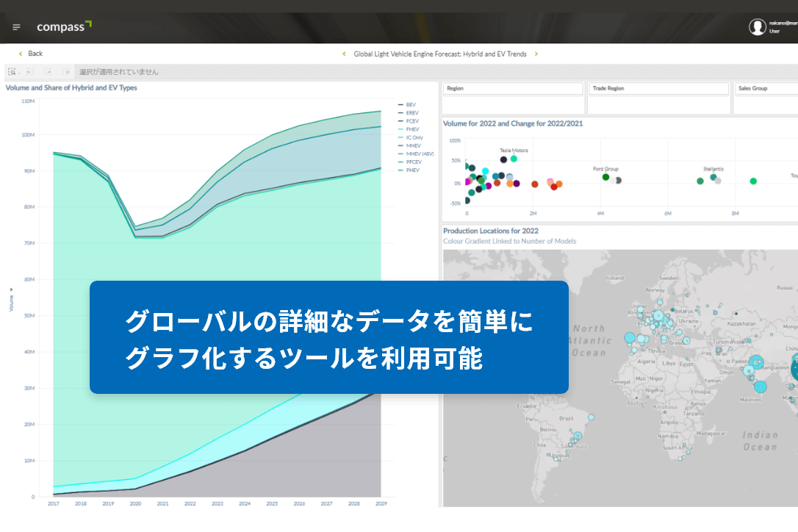Open the Sales Group filter box

(766, 89)
